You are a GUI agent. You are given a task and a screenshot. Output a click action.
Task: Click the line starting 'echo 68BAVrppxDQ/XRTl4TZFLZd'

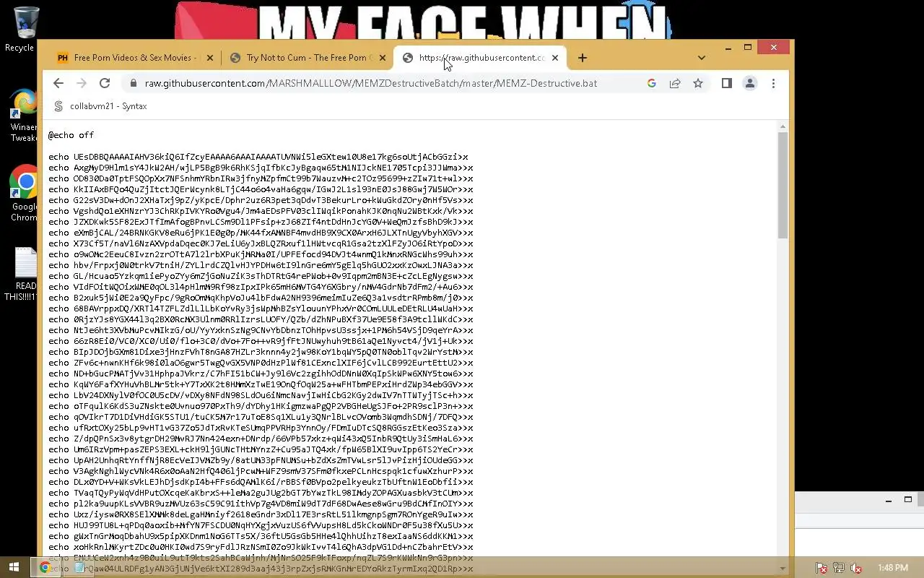261,309
